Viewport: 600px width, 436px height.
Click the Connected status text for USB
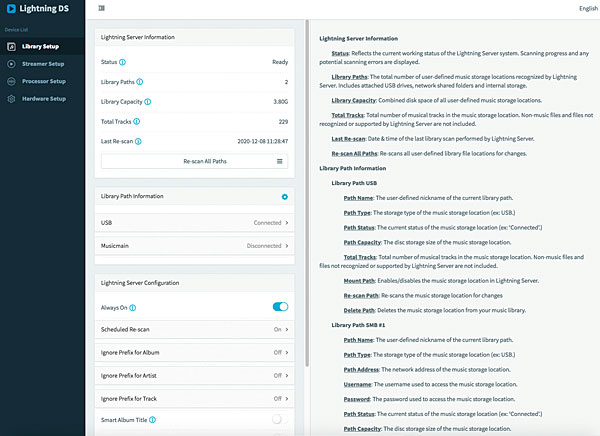point(267,223)
